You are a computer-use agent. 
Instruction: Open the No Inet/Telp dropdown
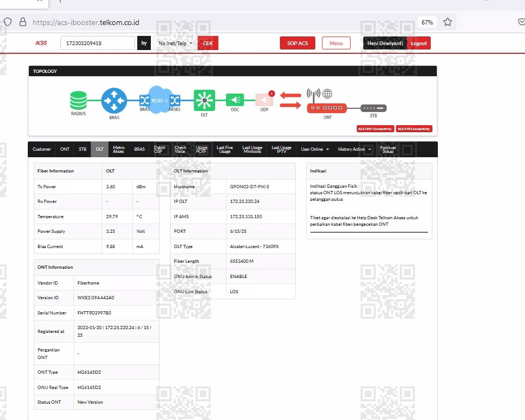click(175, 43)
